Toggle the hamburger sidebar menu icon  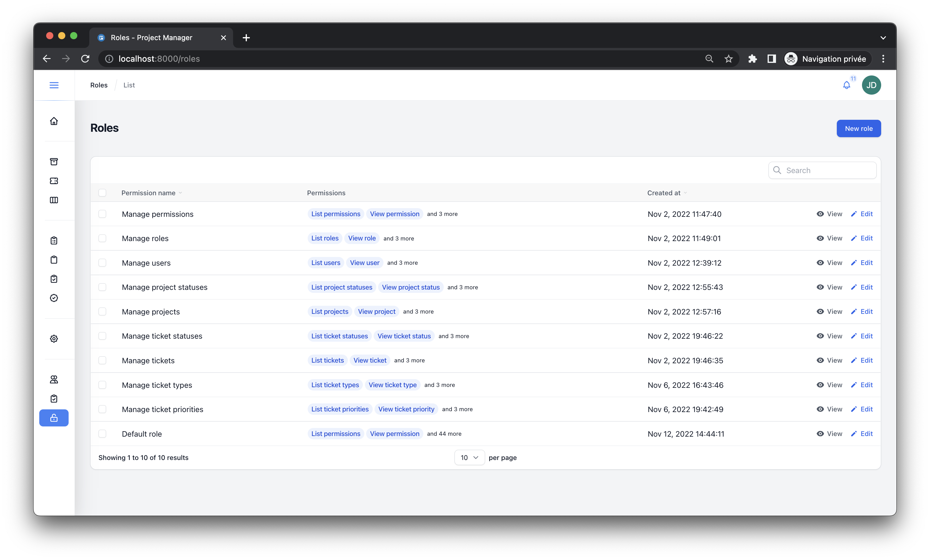54,85
